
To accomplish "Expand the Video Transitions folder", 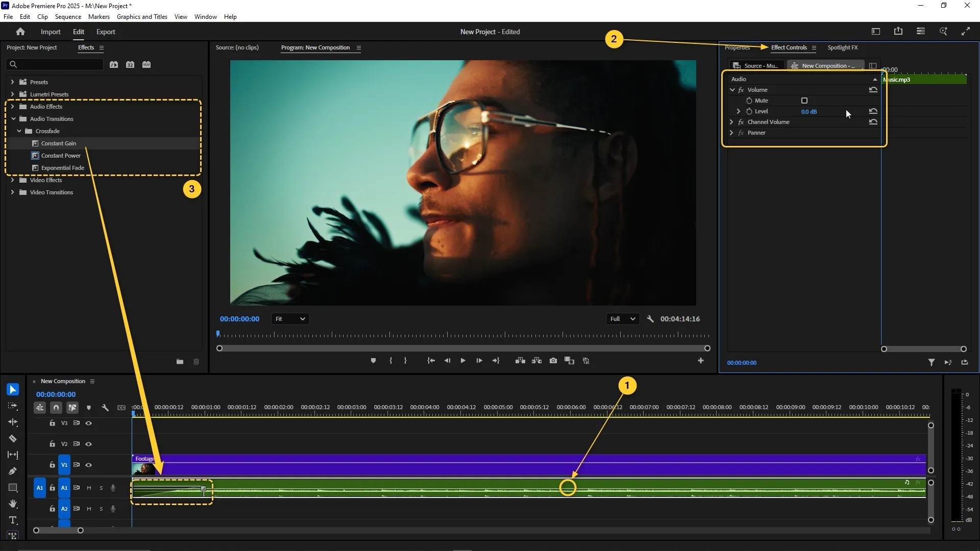I will (x=12, y=192).
